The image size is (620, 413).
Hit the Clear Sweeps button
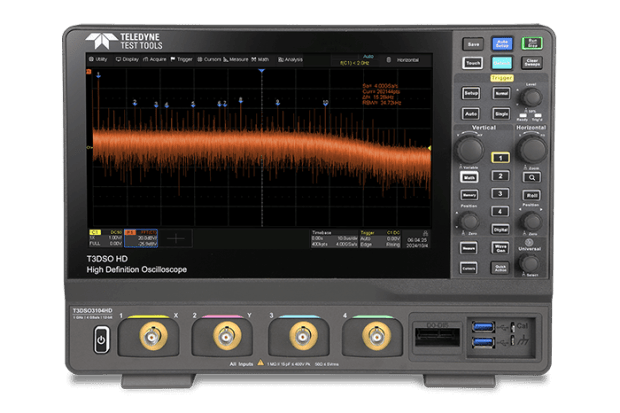coord(532,63)
